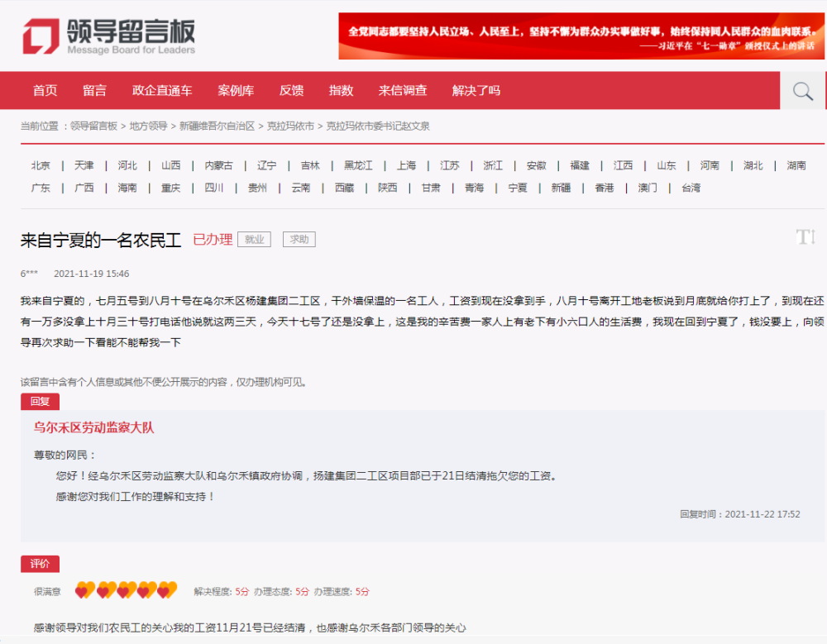The image size is (827, 644).
Task: Select province link 广东
Action: (x=41, y=188)
